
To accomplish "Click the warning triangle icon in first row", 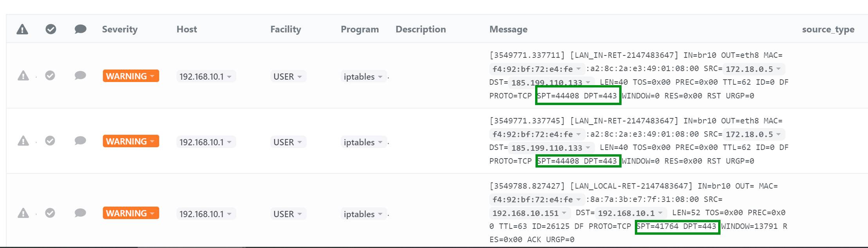I will (x=23, y=76).
